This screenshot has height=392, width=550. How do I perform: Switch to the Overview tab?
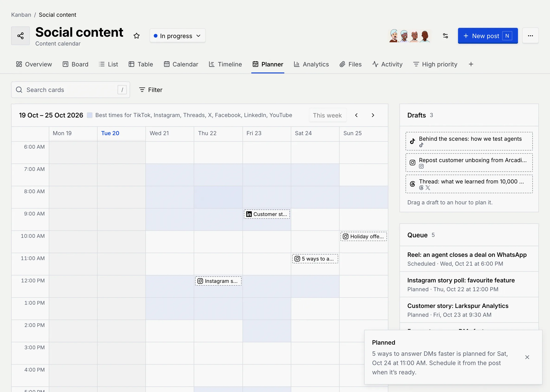point(34,64)
